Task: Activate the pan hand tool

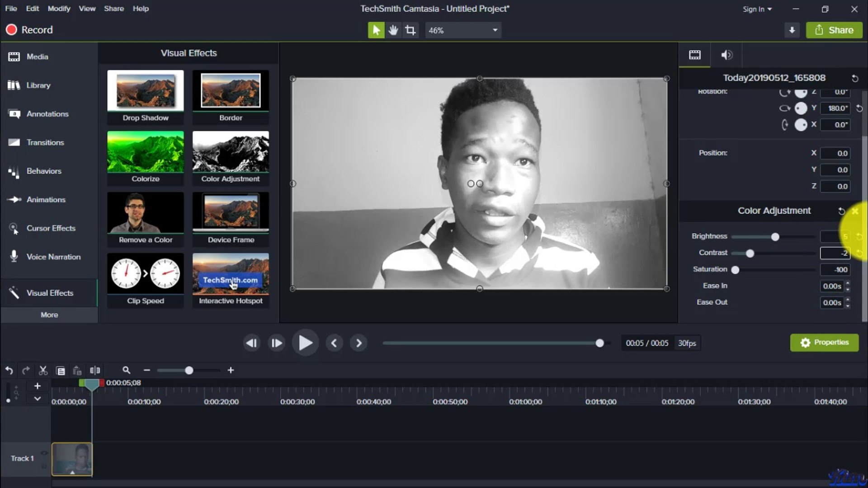Action: click(393, 30)
